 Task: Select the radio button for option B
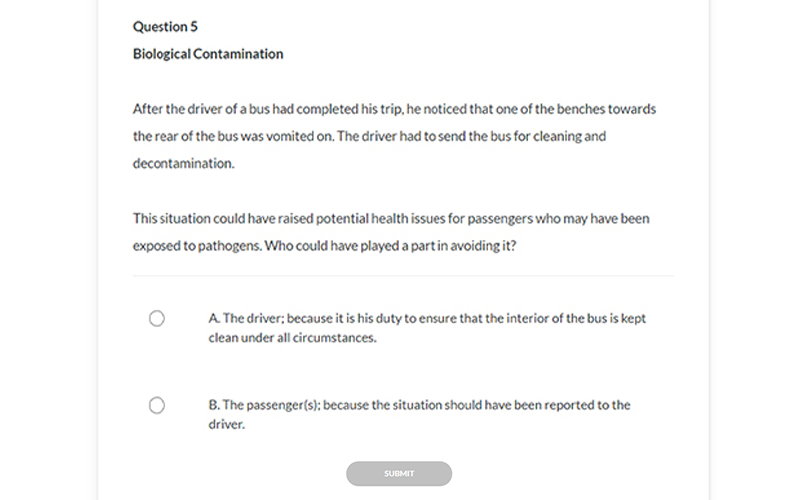(157, 405)
